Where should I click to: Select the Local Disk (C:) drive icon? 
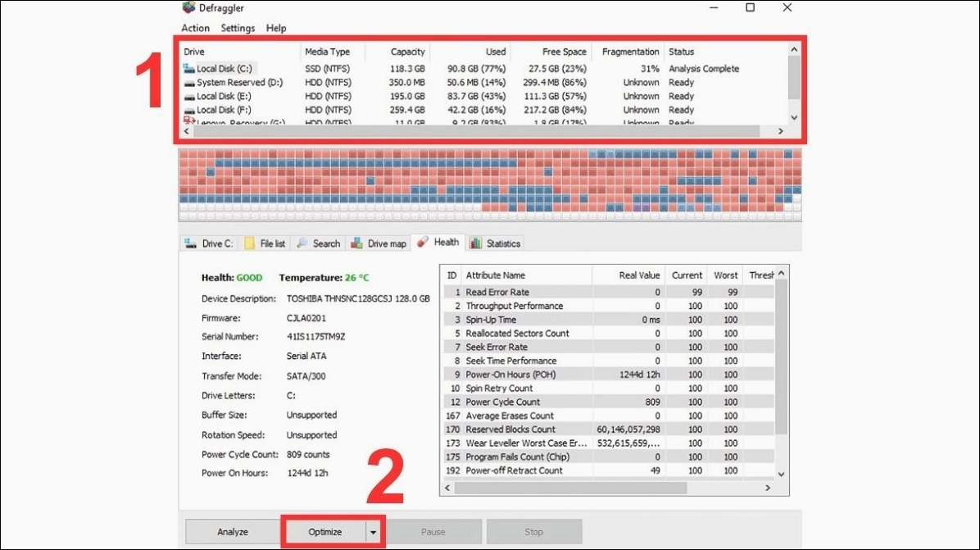(x=188, y=68)
